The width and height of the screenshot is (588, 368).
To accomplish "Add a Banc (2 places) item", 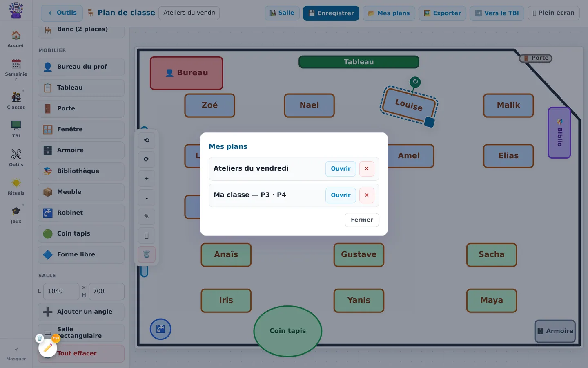I will tap(81, 31).
